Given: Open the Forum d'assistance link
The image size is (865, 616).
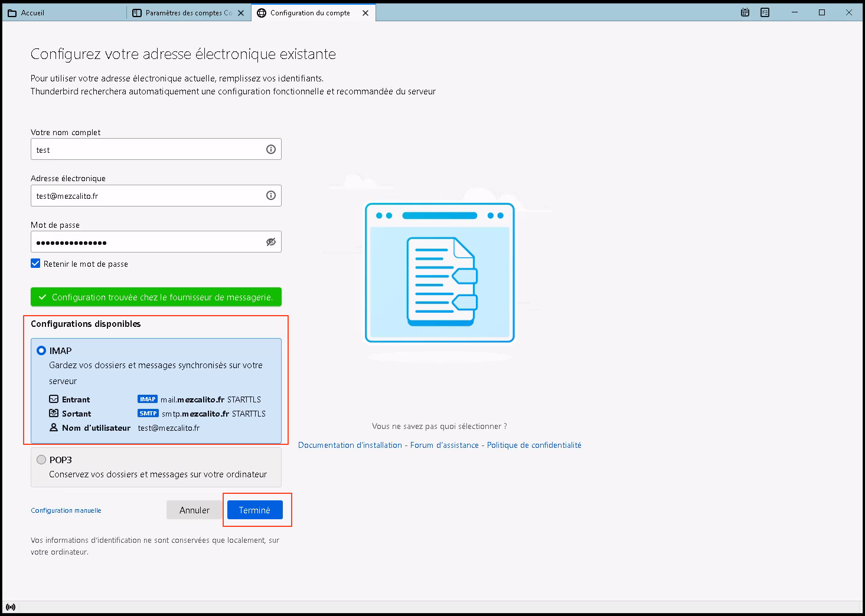Looking at the screenshot, I should coord(444,445).
